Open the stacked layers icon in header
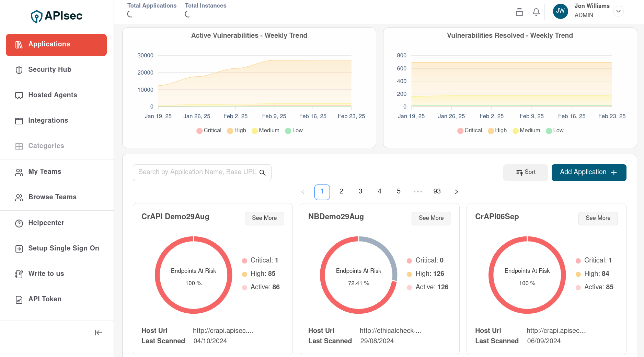Viewport: 644px width, 357px height. 519,12
